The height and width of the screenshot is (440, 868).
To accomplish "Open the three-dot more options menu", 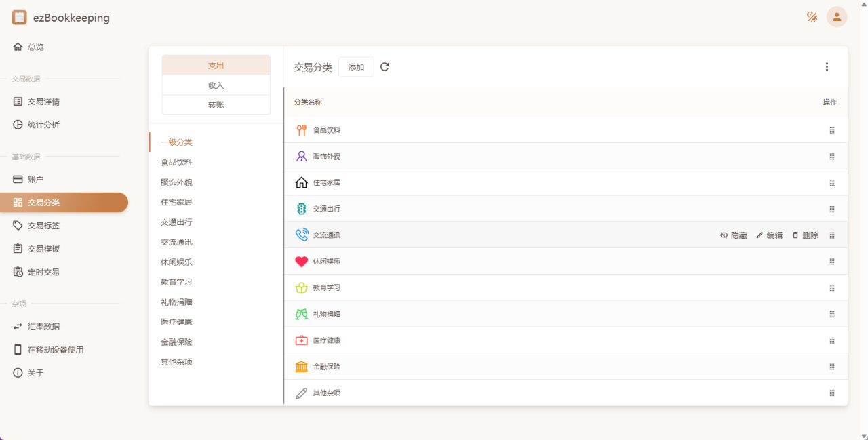I will point(827,67).
